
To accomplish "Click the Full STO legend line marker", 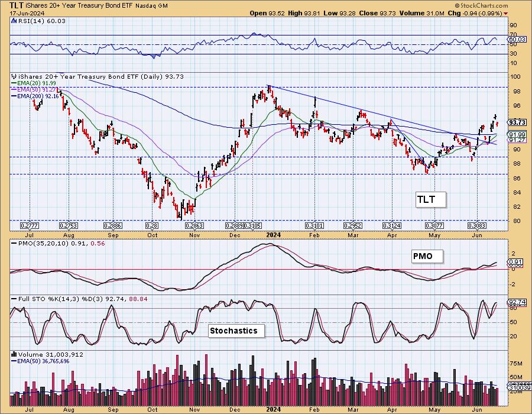I will (14, 299).
